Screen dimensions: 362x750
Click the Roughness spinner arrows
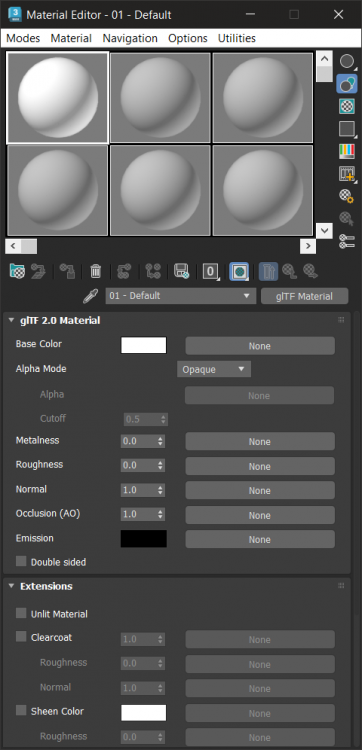point(160,465)
